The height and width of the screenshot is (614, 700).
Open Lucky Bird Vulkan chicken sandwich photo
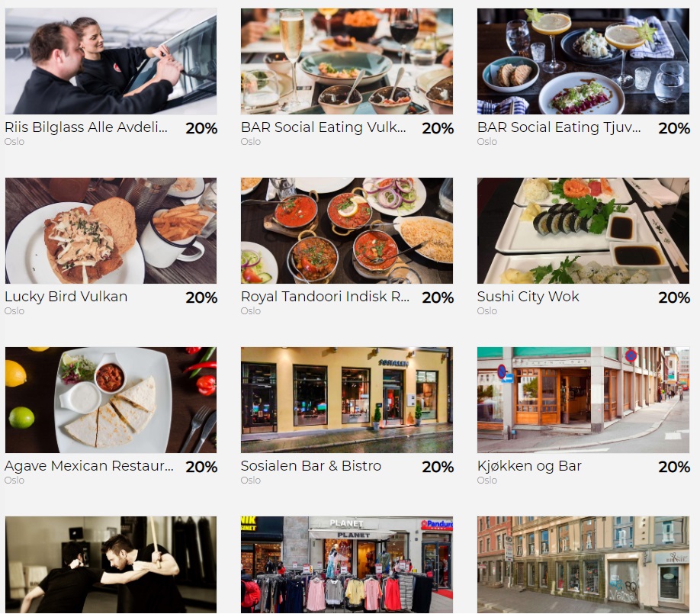tap(111, 230)
